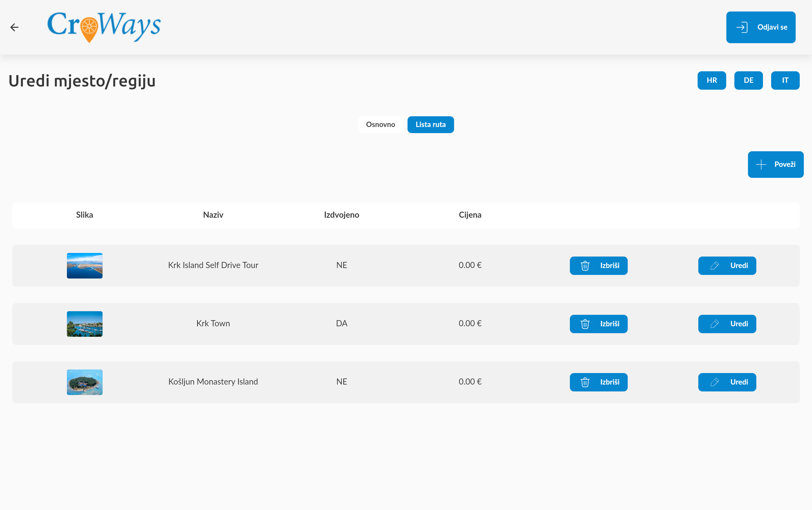This screenshot has width=812, height=510.
Task: Click the Krk bridge tour thumbnail
Action: coord(85,266)
